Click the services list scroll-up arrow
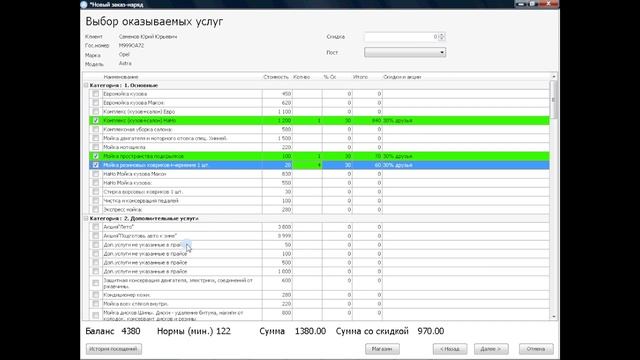Image resolution: width=640 pixels, height=360 pixels. 554,76
